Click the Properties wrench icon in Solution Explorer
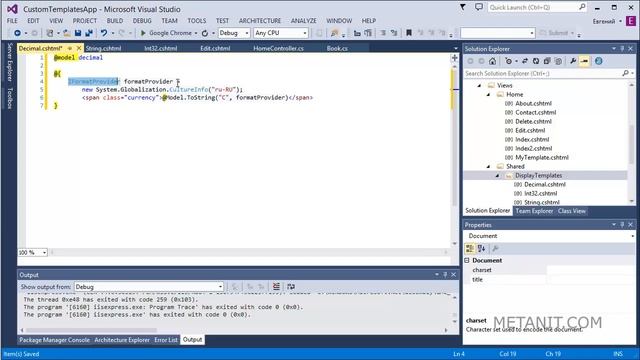 click(573, 61)
